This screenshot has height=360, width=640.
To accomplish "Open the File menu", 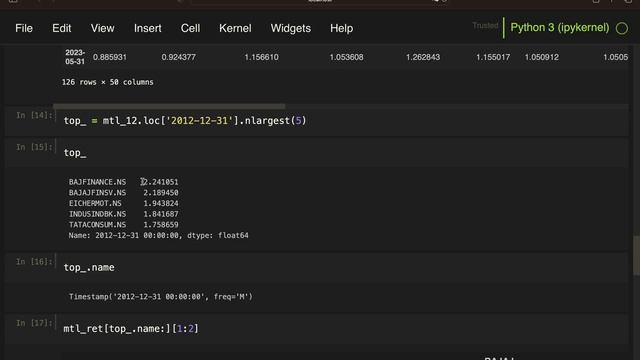I will (x=24, y=28).
